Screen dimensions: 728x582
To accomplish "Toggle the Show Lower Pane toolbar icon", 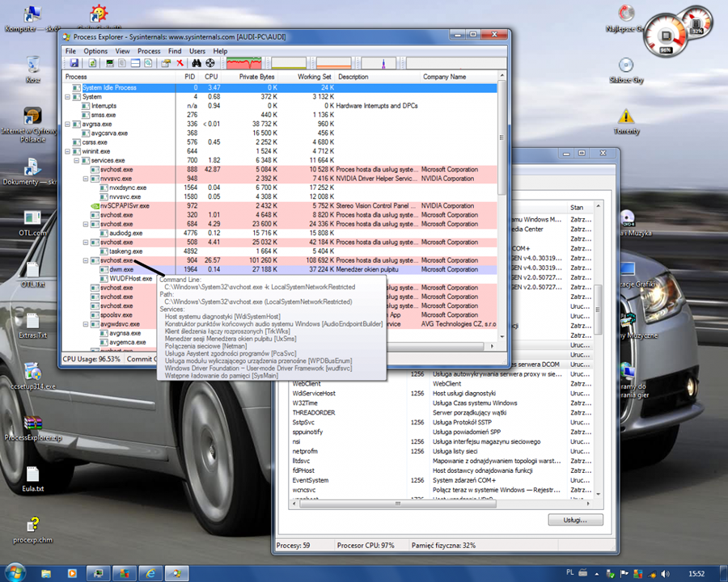I will (135, 63).
